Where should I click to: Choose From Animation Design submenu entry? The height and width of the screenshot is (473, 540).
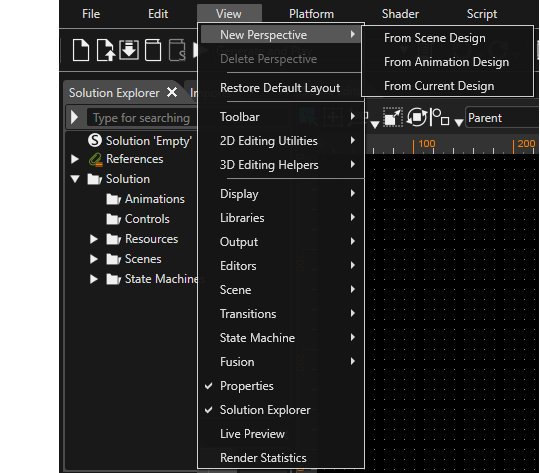coord(447,62)
